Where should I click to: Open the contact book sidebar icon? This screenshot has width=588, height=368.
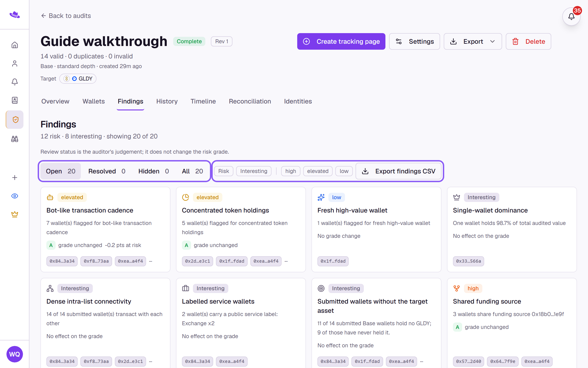click(x=14, y=100)
